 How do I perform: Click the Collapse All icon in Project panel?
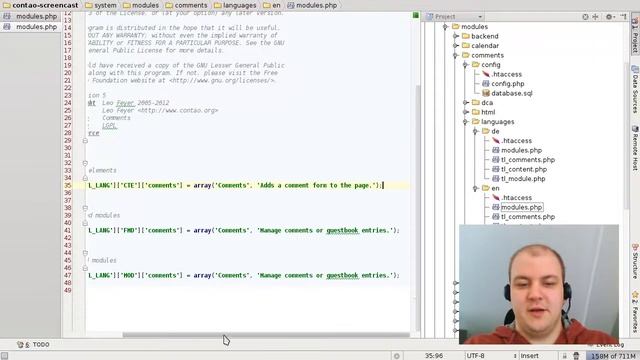click(x=596, y=17)
